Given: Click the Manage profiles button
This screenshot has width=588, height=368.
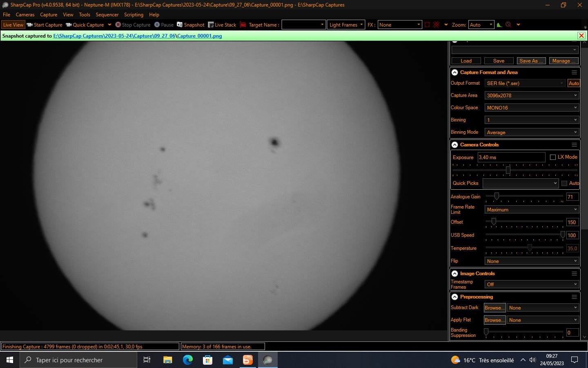Looking at the screenshot, I should tap(563, 61).
